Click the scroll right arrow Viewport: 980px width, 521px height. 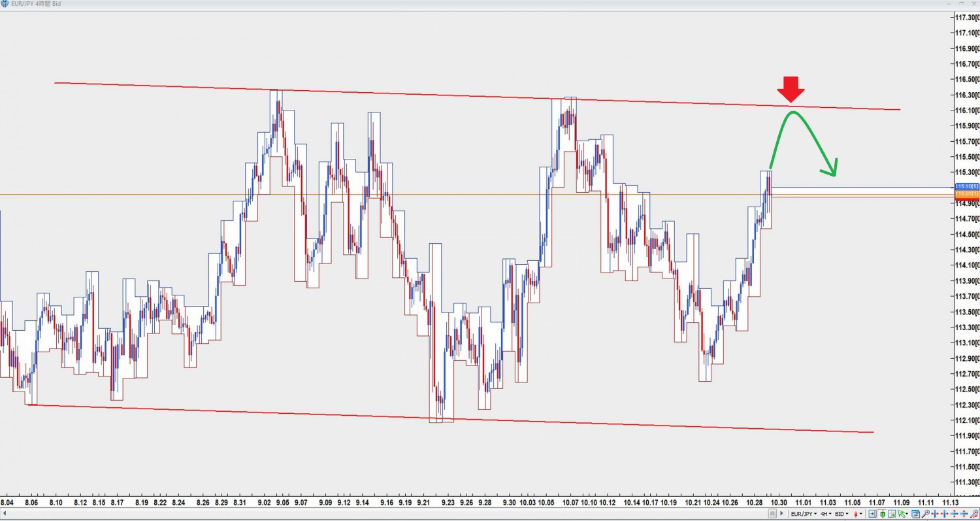tap(781, 513)
